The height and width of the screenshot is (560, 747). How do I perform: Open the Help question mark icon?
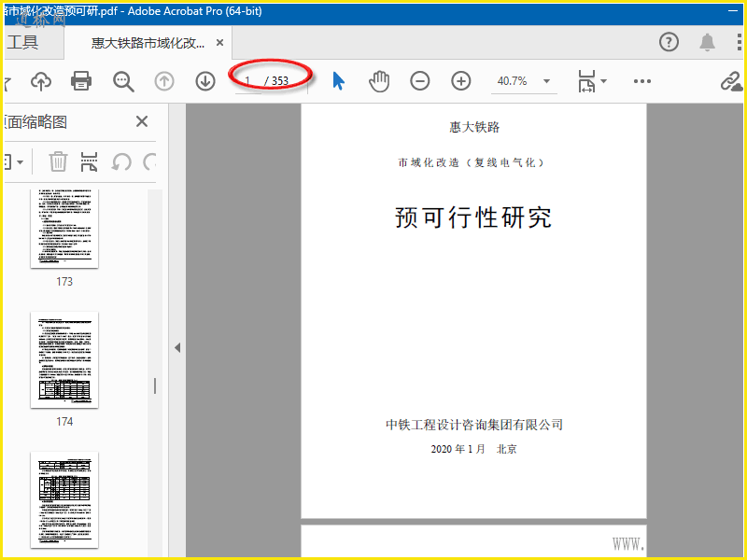(669, 42)
